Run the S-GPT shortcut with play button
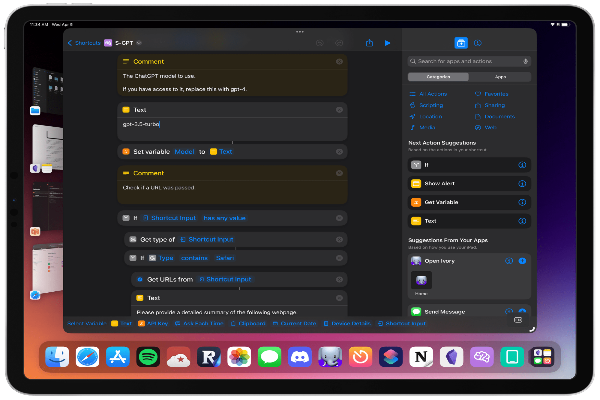 click(387, 43)
